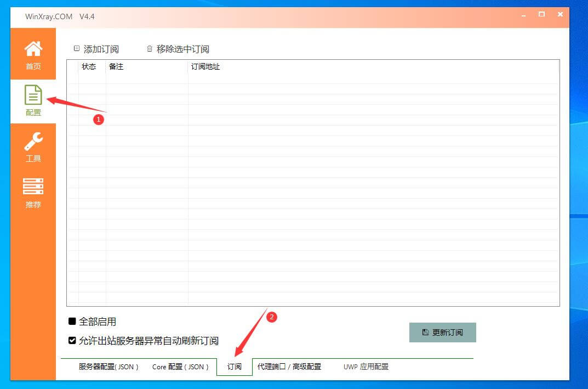Click the 更新订阅 update subscription button
This screenshot has width=588, height=389.
point(442,332)
